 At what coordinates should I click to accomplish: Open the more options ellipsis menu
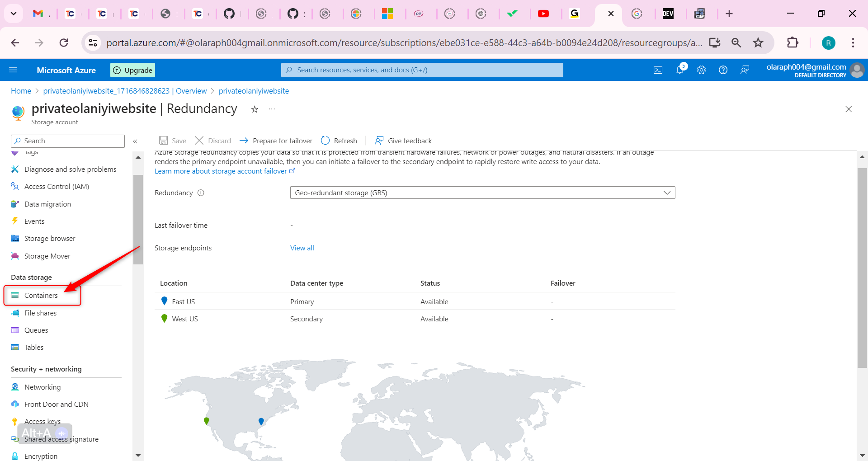(x=272, y=109)
